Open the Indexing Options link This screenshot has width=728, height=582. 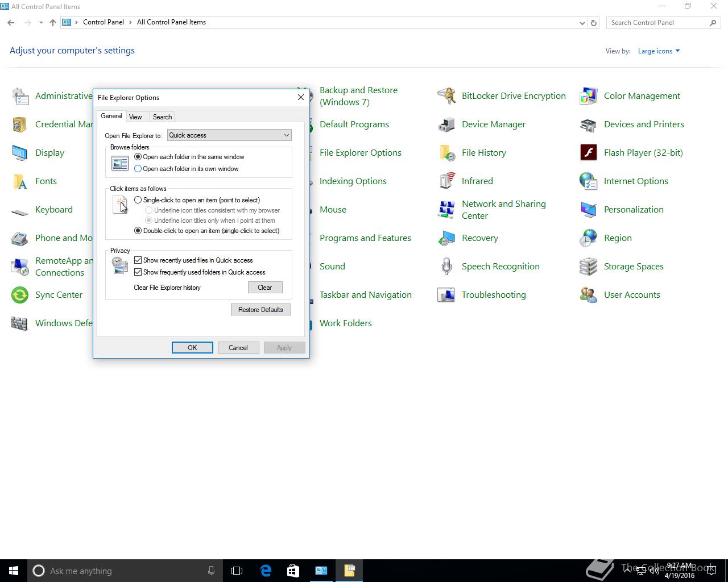click(353, 181)
